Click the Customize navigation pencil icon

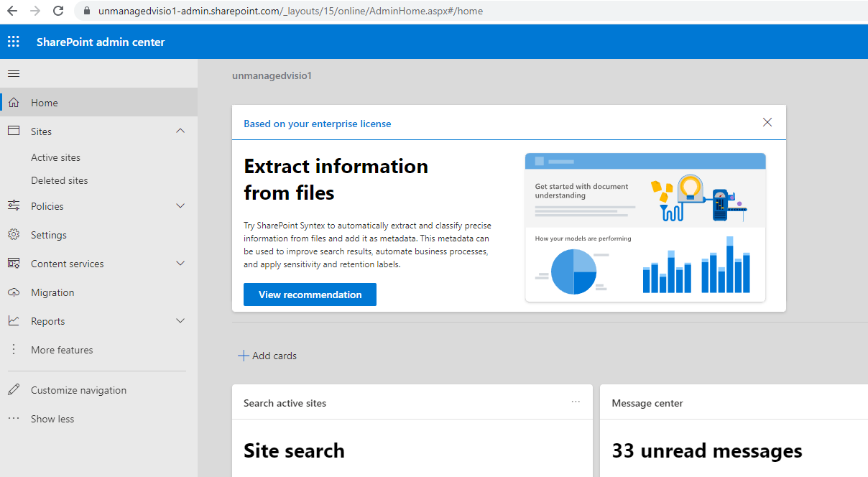[14, 390]
